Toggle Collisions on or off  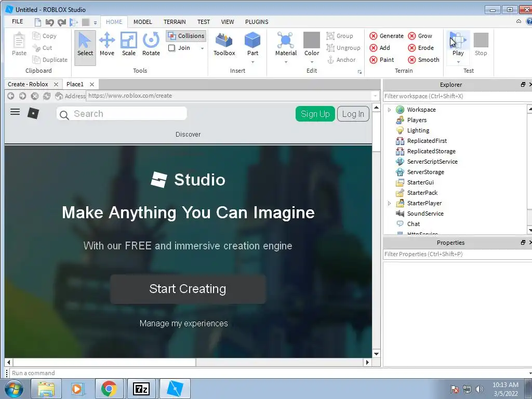186,36
